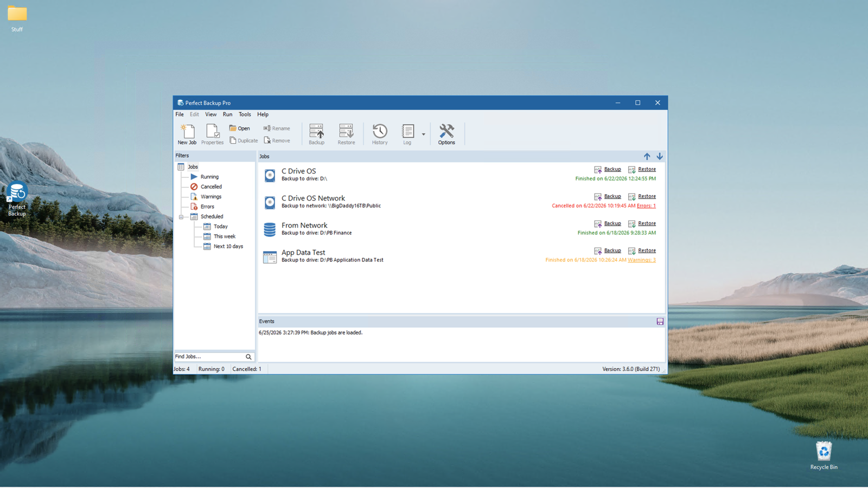Expand the Log dropdown arrow

click(x=423, y=134)
